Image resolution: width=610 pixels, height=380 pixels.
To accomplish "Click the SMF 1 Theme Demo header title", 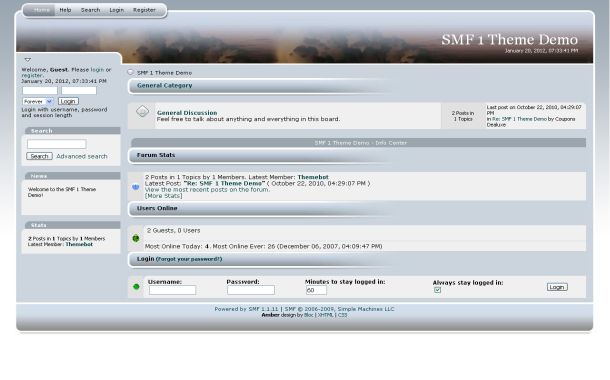I will coord(510,39).
